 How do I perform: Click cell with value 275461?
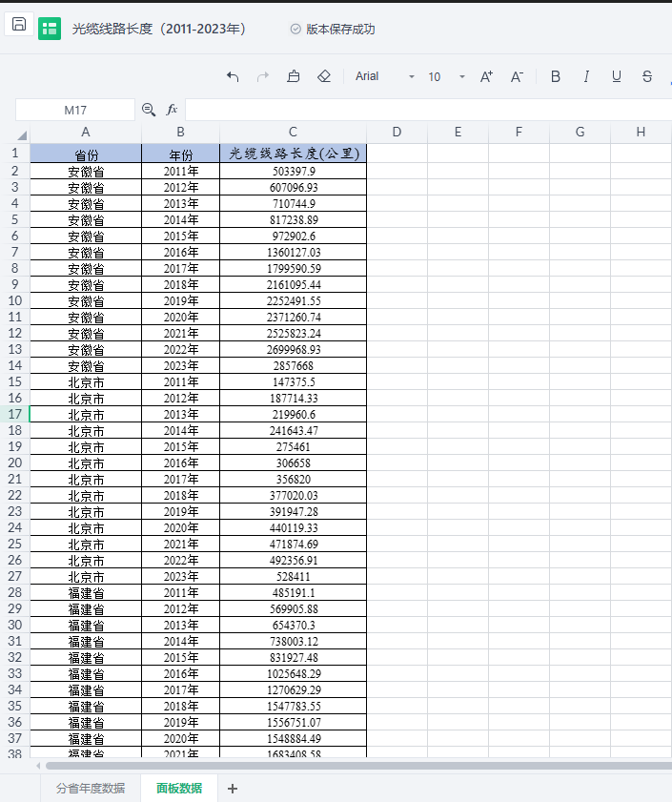[x=293, y=446]
